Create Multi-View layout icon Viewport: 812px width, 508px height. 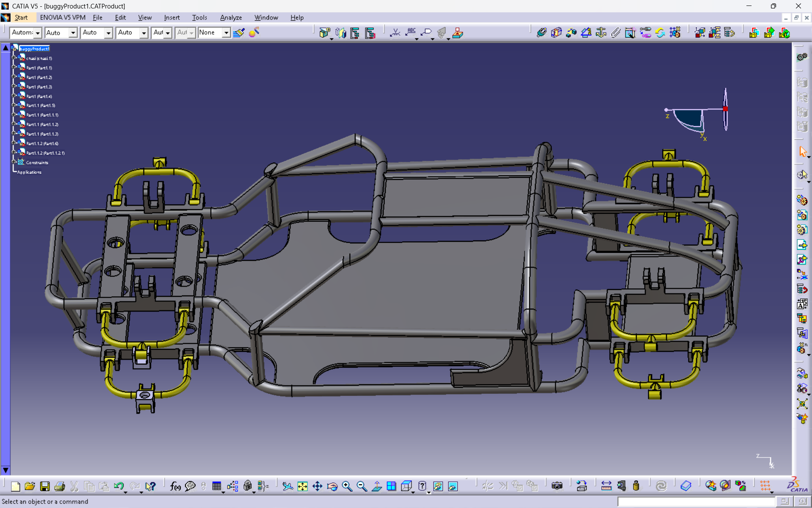(x=391, y=486)
